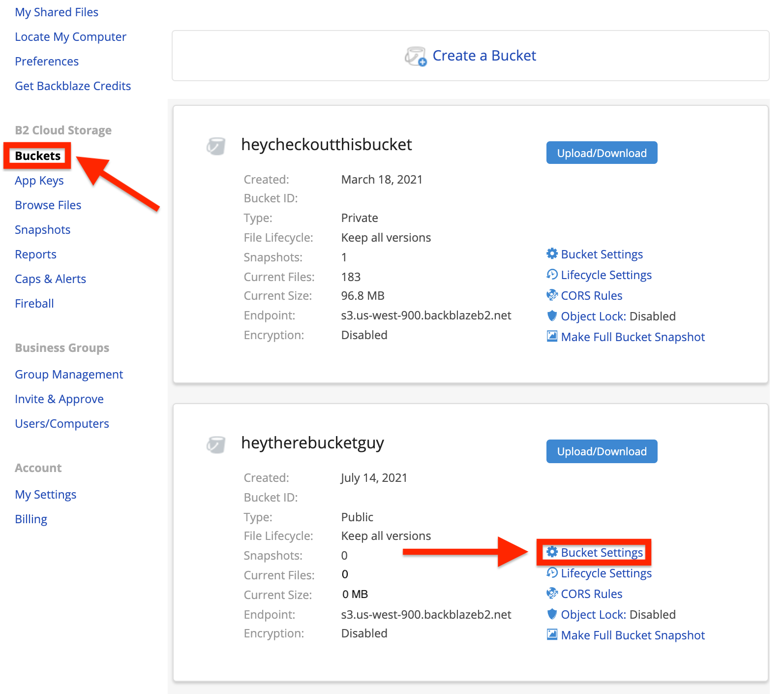Click Upload/Download for heycheckoutthisbucket
784x694 pixels.
pyautogui.click(x=602, y=153)
